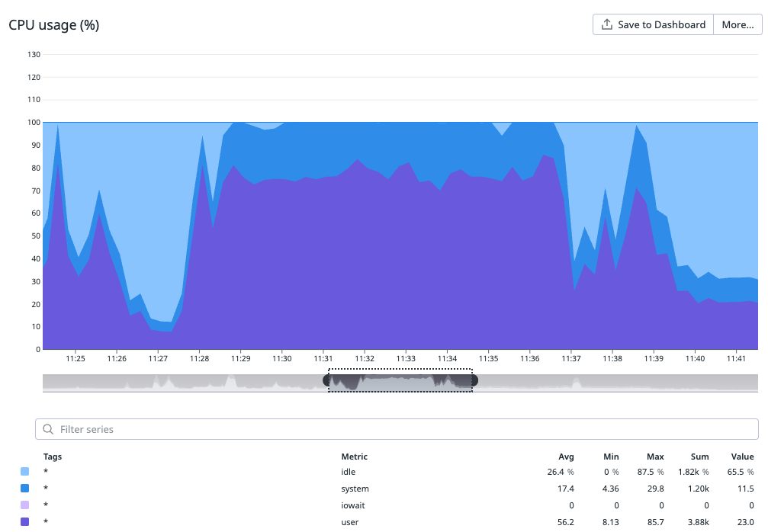The image size is (768, 532).
Task: Click the Tags column header
Action: pos(53,457)
